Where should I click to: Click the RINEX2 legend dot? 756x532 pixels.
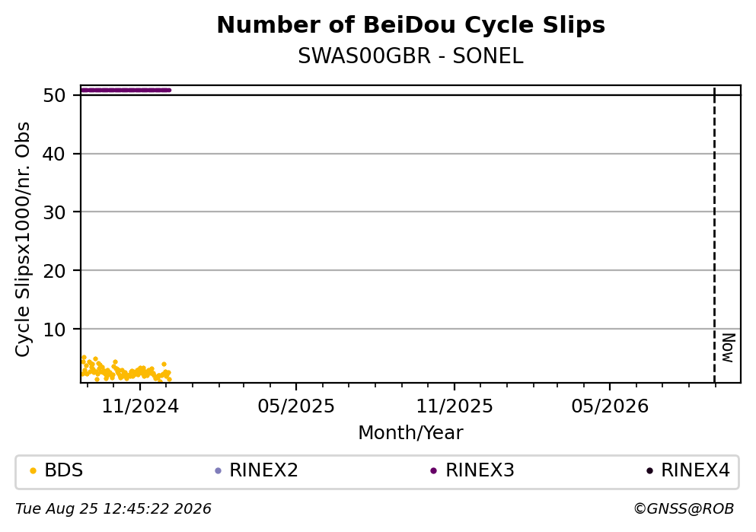218,471
